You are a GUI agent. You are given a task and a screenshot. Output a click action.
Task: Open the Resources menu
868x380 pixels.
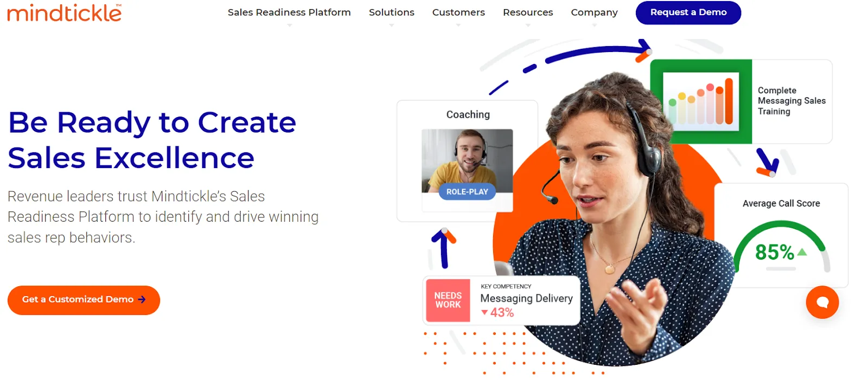click(x=528, y=12)
